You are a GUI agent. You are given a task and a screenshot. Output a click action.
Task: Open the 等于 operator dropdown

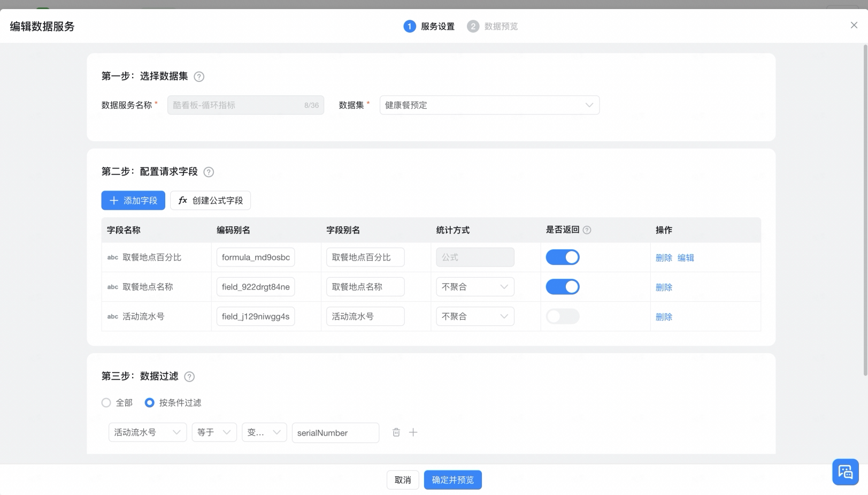(214, 432)
